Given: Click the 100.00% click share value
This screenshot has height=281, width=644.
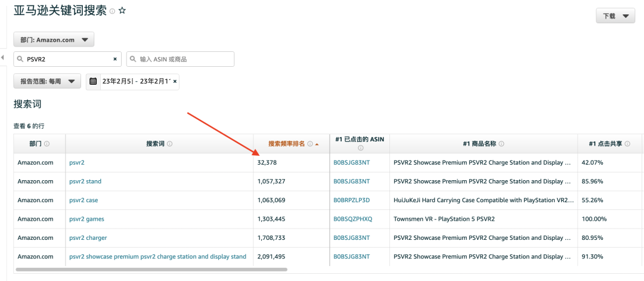Looking at the screenshot, I should (594, 219).
